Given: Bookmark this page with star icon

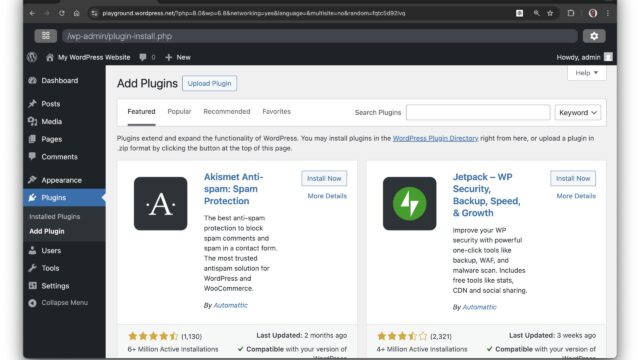Looking at the screenshot, I should click(550, 13).
